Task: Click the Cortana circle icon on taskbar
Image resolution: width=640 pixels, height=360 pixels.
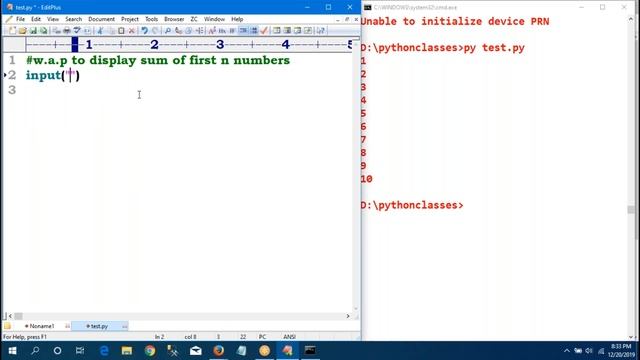Action: coord(57,351)
